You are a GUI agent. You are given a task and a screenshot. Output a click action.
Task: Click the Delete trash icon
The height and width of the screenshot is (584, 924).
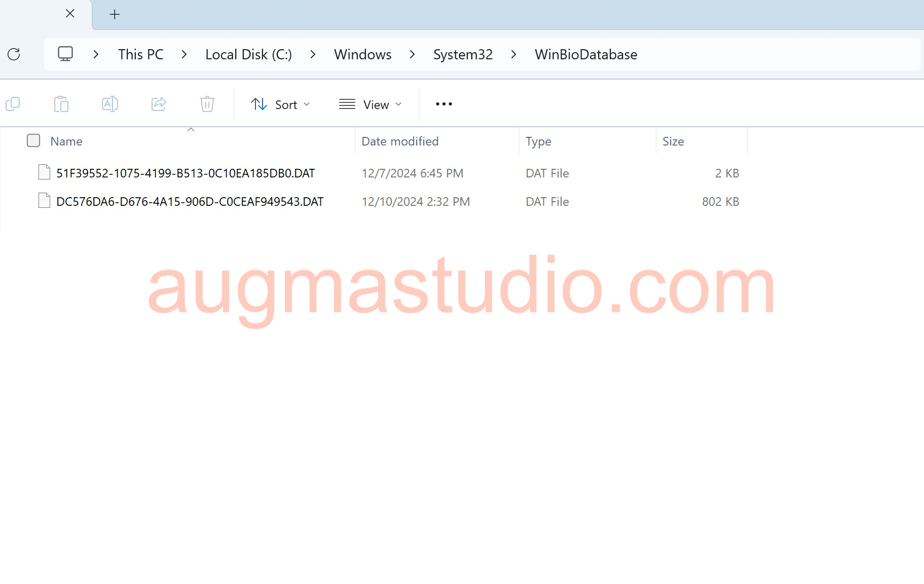206,103
